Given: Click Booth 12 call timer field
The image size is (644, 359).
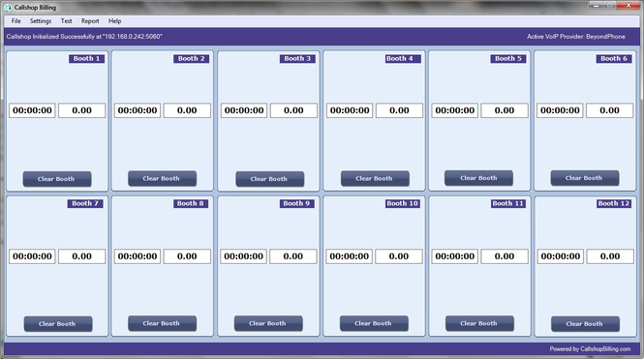Looking at the screenshot, I should click(560, 256).
